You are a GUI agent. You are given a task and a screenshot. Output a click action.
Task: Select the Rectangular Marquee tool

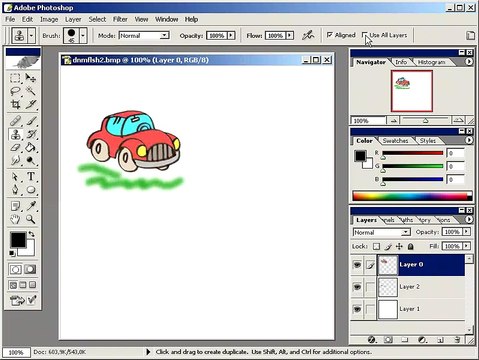[15, 78]
